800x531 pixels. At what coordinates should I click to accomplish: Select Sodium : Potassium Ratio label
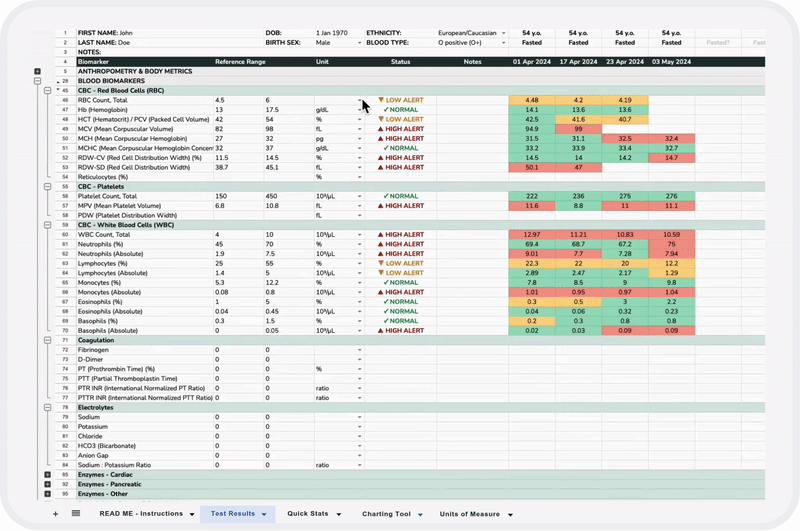pyautogui.click(x=114, y=465)
